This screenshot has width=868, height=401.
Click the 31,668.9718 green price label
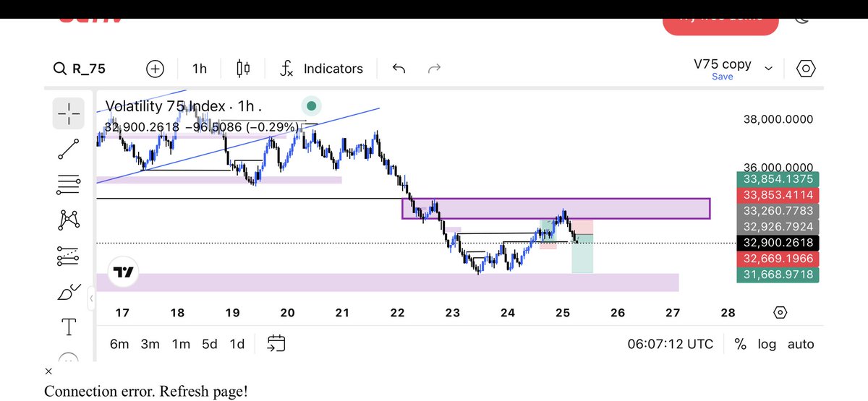[777, 275]
